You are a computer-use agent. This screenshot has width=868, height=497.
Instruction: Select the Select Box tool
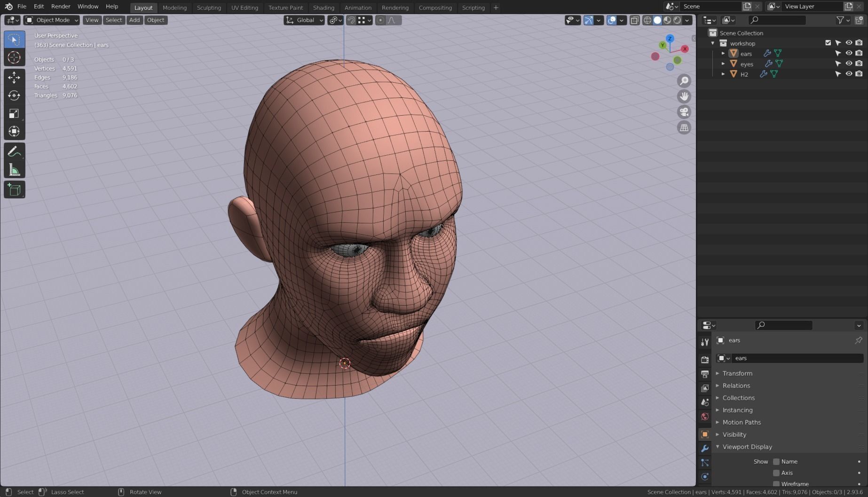pos(14,39)
